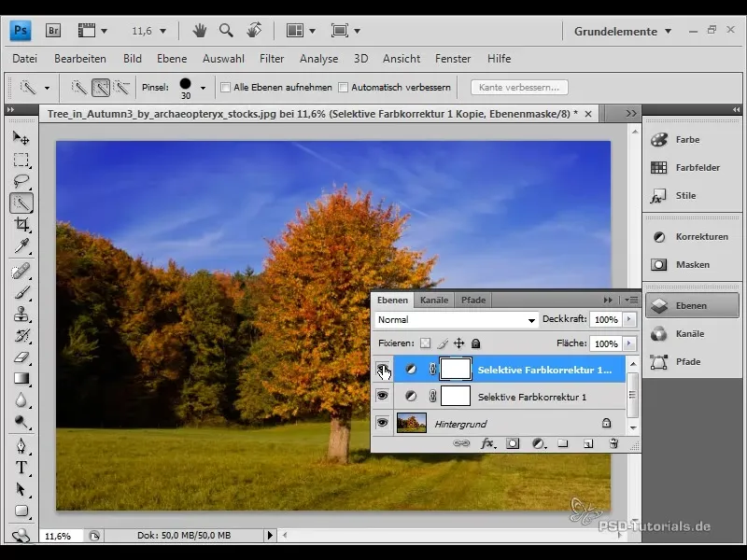Open arrange documents dropdown

301,31
